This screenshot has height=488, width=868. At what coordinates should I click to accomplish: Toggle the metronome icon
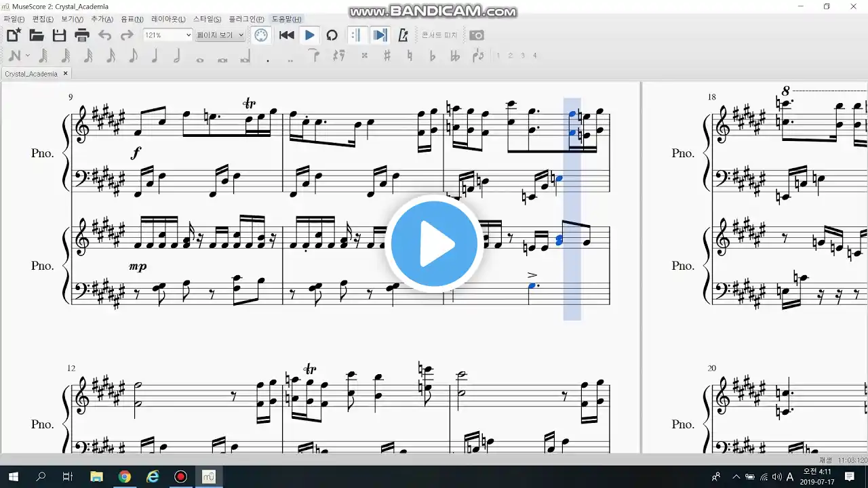(x=403, y=35)
